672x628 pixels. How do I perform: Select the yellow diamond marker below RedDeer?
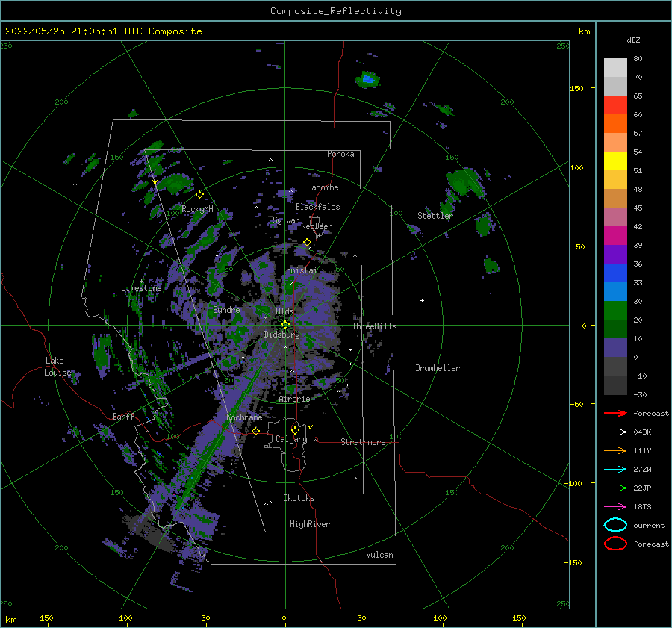pyautogui.click(x=307, y=243)
